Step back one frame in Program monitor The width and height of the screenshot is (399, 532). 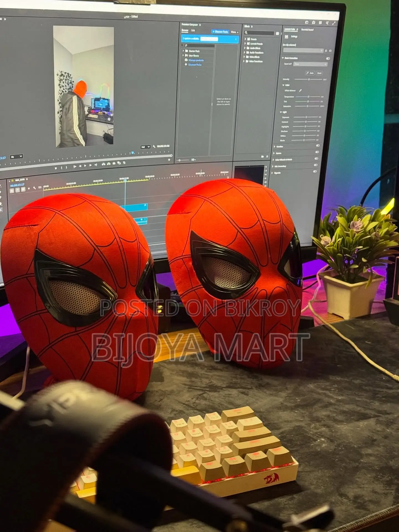pyautogui.click(x=80, y=166)
